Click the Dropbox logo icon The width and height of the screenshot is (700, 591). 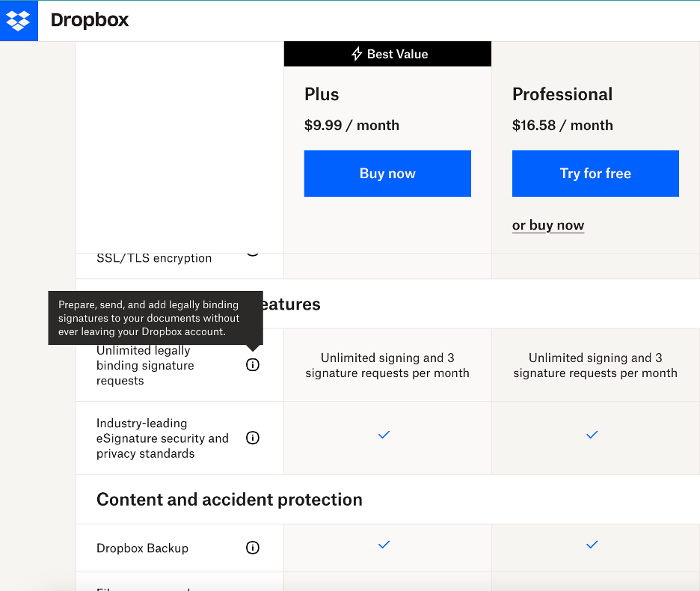(19, 20)
